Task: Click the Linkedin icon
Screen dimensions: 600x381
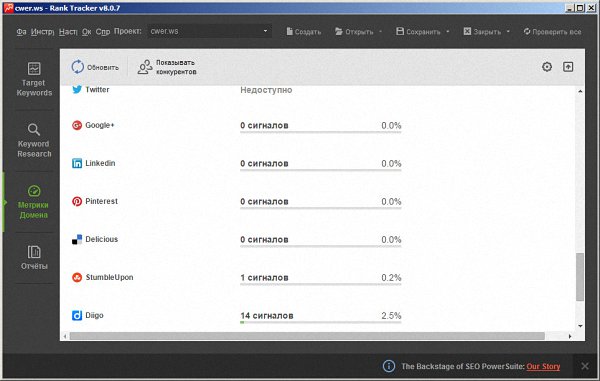Action: point(77,163)
